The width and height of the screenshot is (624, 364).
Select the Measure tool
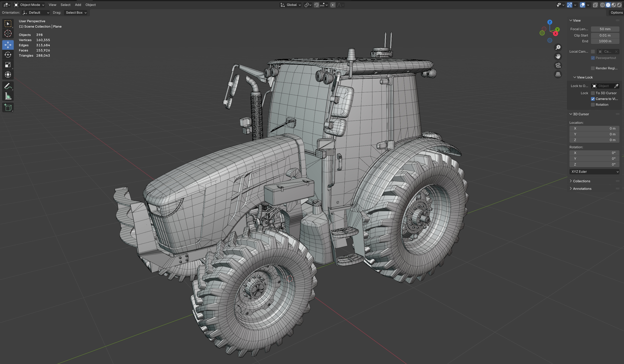tap(8, 96)
